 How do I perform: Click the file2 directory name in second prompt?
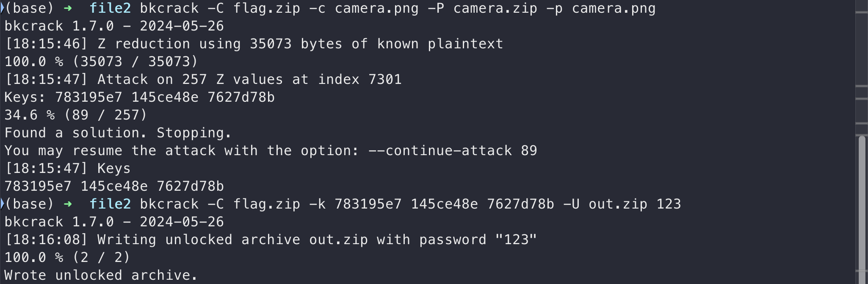pos(110,204)
